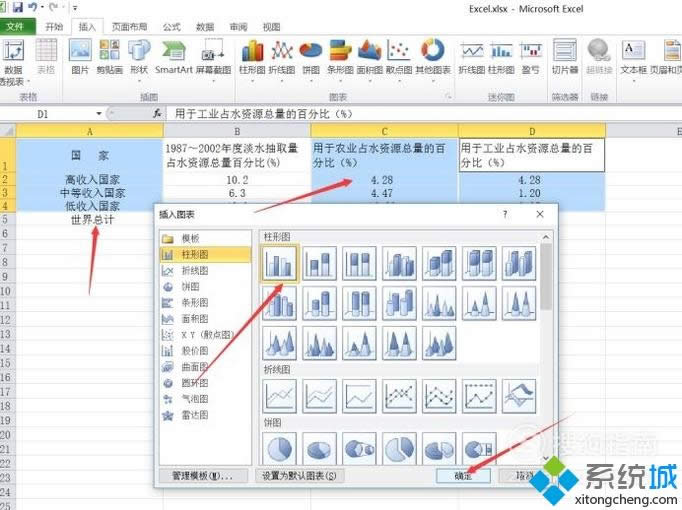Viewport: 682px width, 510px height.
Task: Choose Bubble (气泡图) in chart category list
Action: 205,399
